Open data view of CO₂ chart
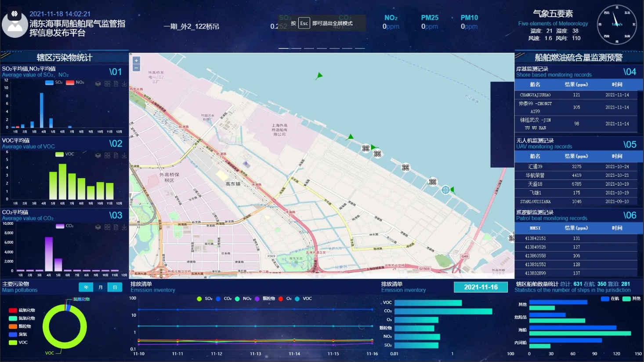Screen dimensions: 644x362 pos(116,227)
